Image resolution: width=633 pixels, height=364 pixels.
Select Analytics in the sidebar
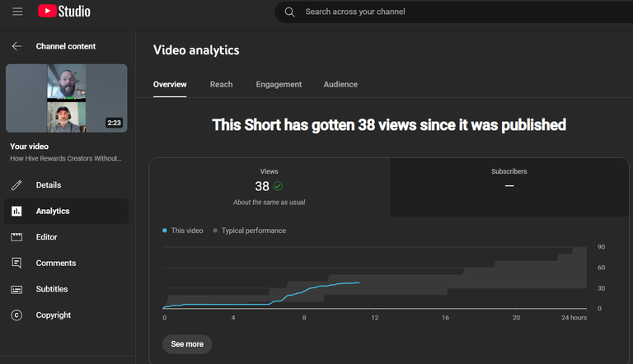click(66, 211)
